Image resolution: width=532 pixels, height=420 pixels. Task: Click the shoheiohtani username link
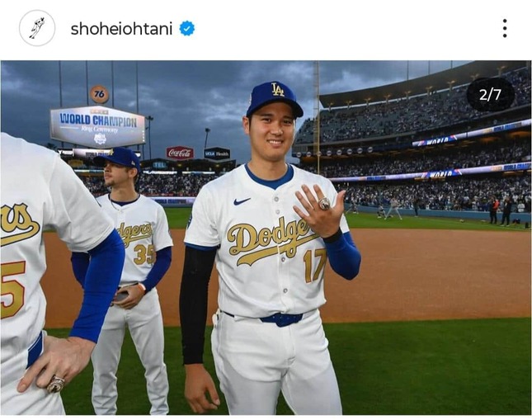121,29
